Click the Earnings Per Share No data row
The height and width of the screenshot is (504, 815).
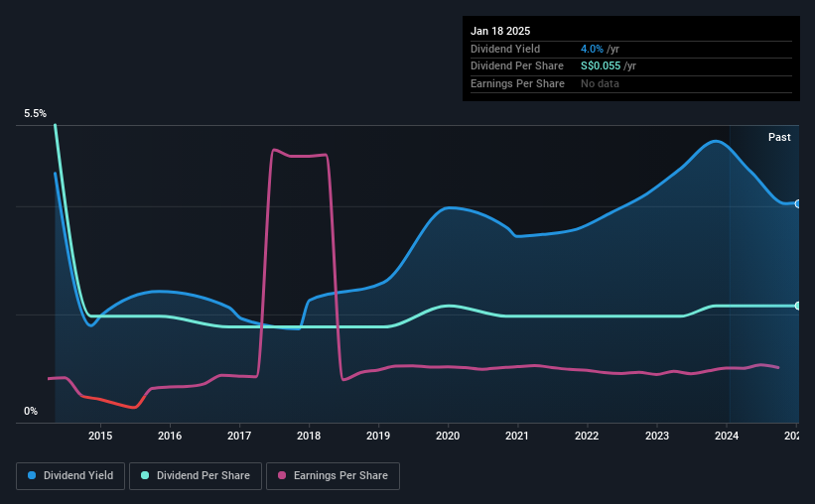click(x=631, y=83)
